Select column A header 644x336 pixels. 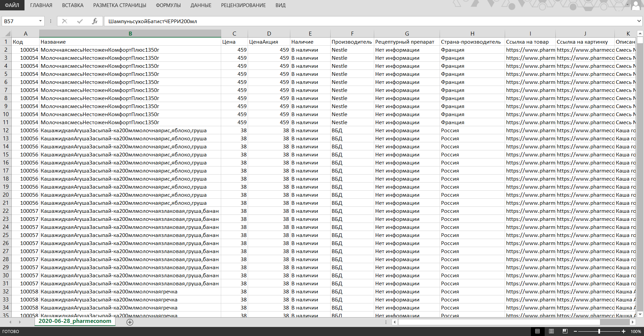26,34
